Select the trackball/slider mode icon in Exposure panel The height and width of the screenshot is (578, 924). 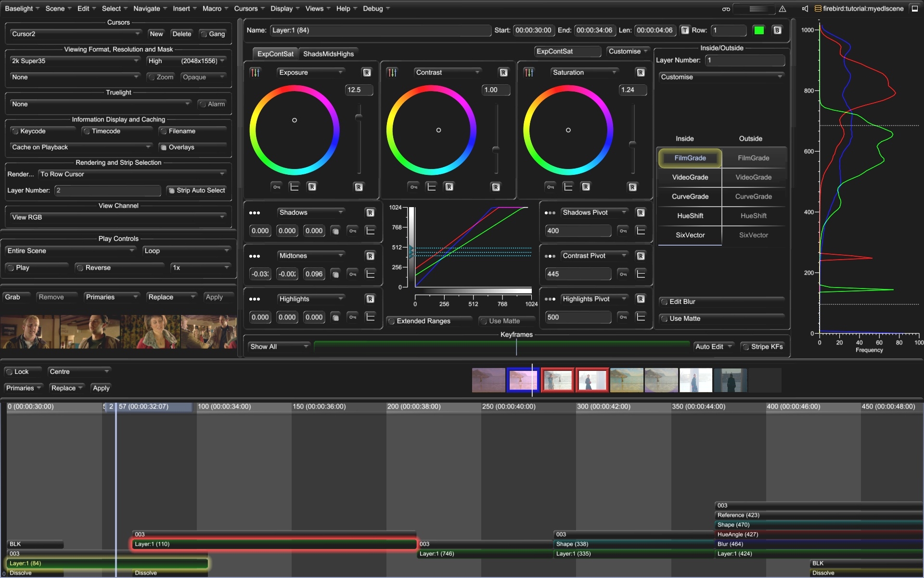(255, 72)
